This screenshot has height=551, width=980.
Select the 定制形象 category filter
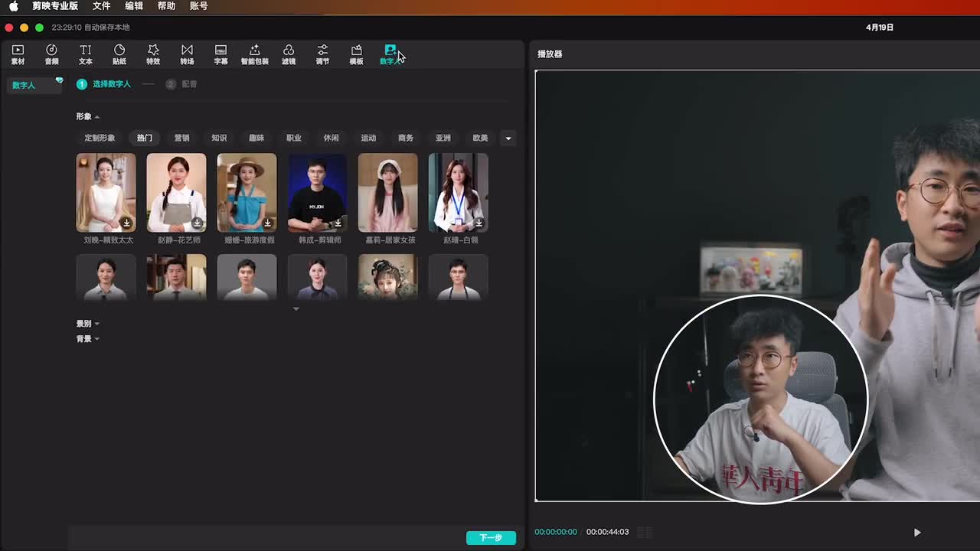(x=100, y=139)
